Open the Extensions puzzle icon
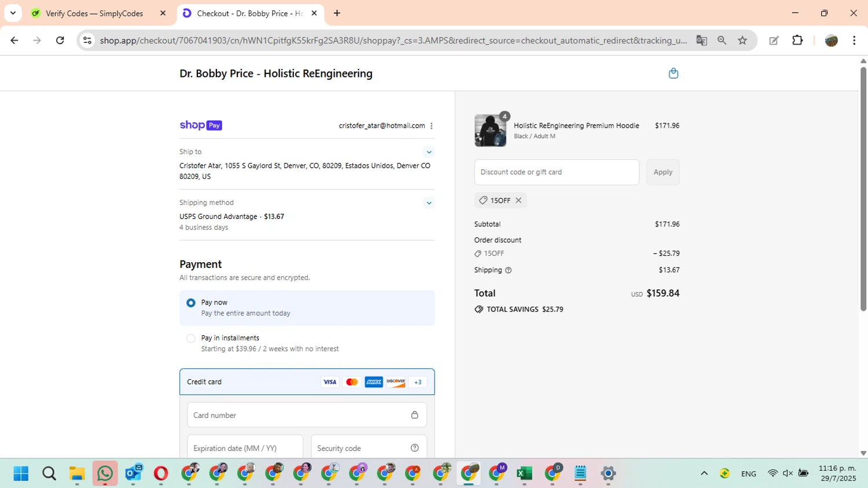Viewport: 868px width, 488px height. click(797, 41)
